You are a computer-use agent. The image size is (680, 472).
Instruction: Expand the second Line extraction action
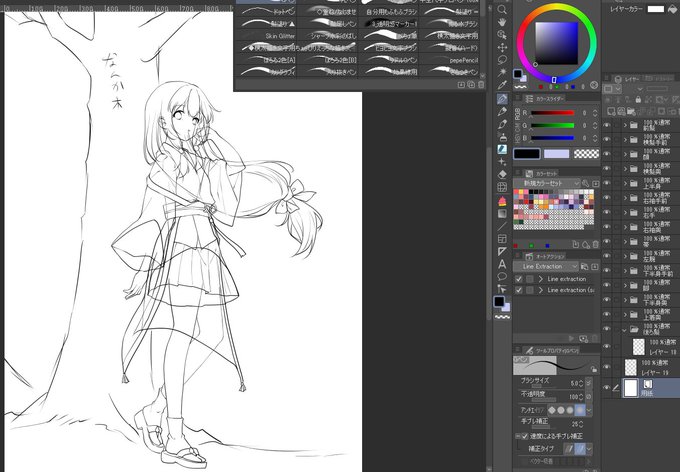coord(541,290)
